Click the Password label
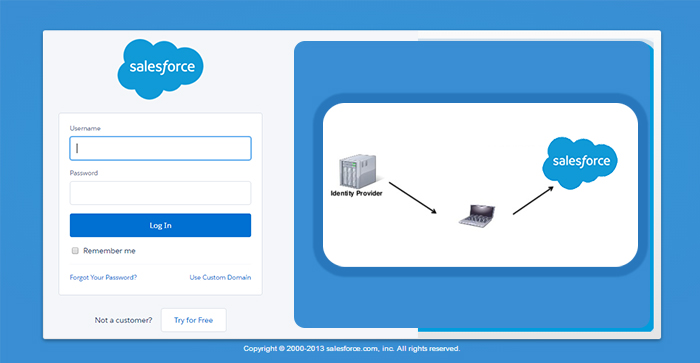Viewport: 700px width, 363px height. tap(83, 173)
